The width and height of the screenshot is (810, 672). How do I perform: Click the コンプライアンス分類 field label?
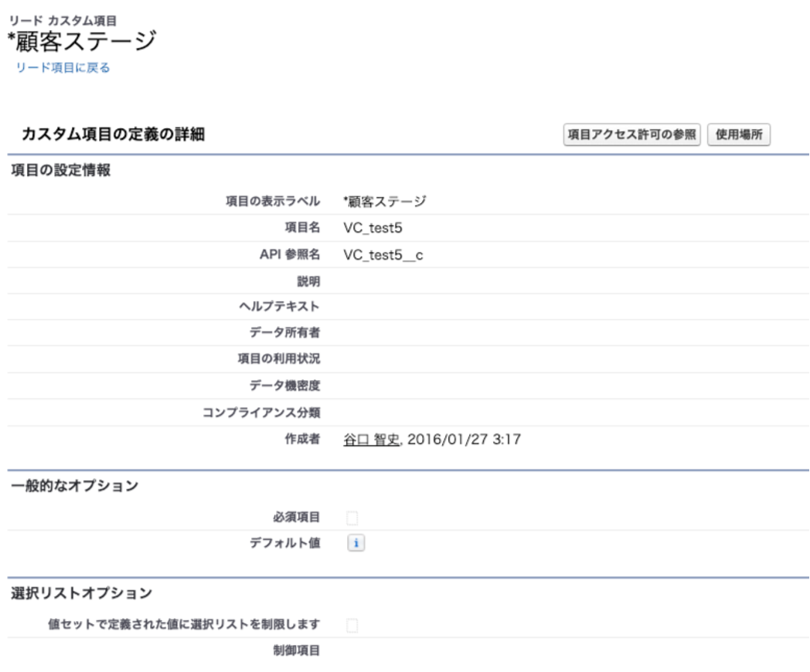[268, 412]
